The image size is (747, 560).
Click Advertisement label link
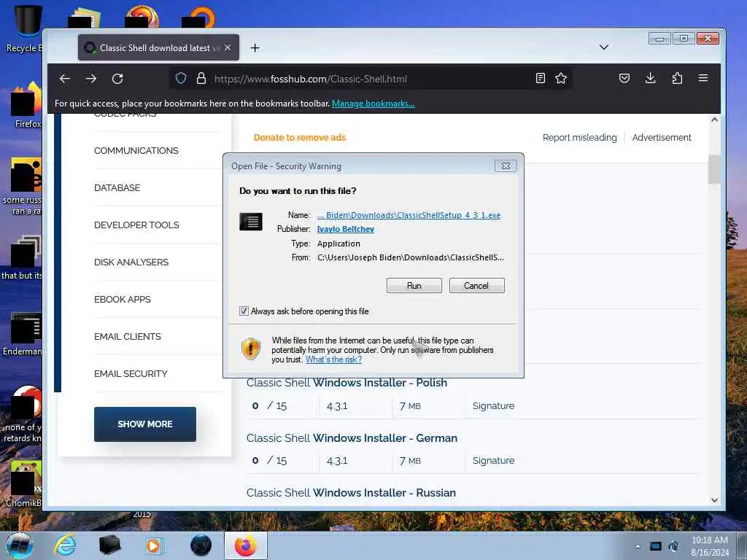tap(661, 137)
